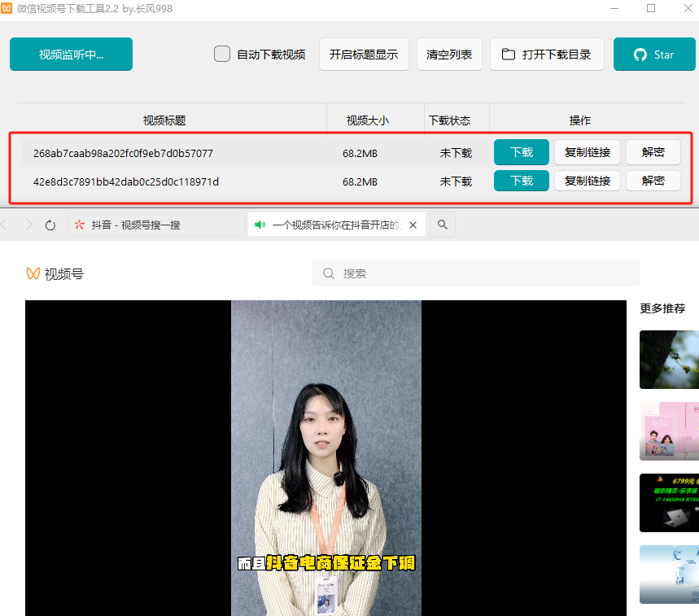Mute the speaker icon on the playing tab

pyautogui.click(x=260, y=225)
